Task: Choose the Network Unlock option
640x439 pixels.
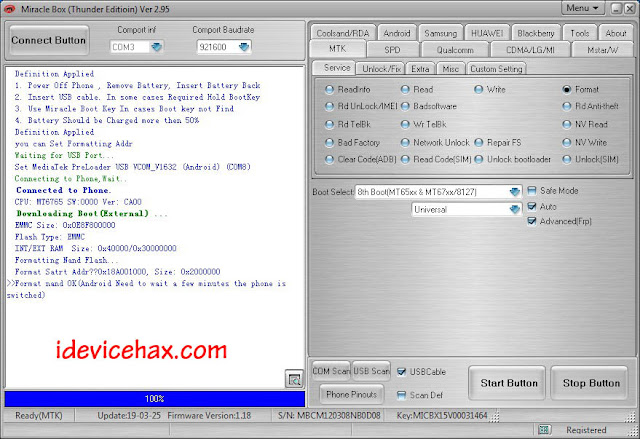Action: pyautogui.click(x=405, y=143)
